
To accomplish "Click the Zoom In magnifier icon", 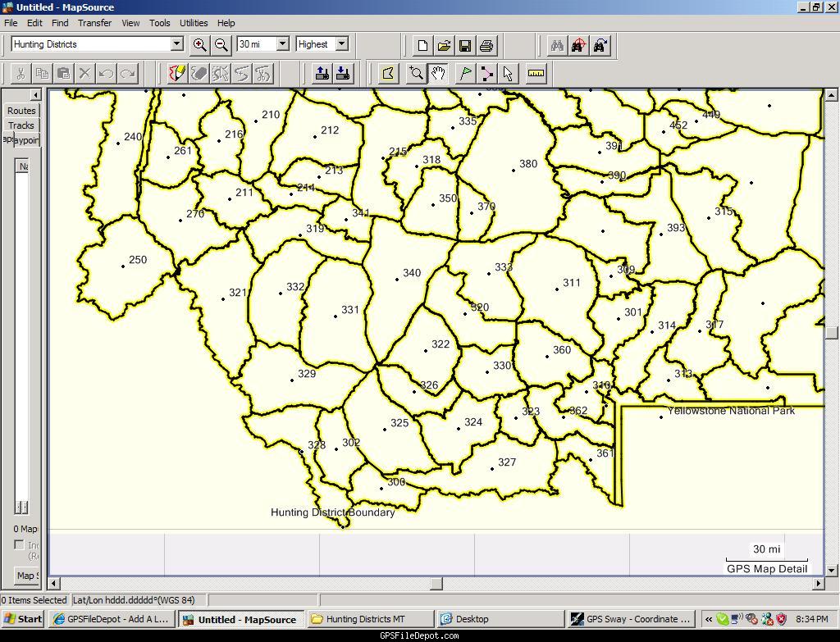I will tap(199, 45).
